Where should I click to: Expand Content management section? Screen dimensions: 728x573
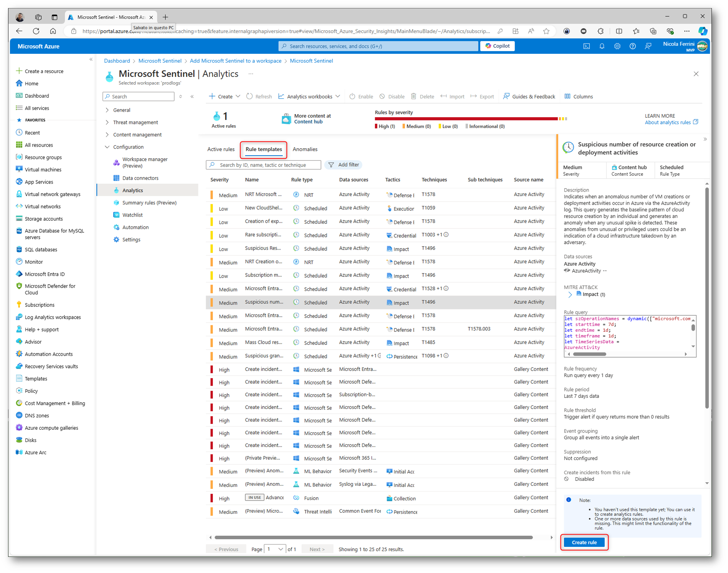pos(107,134)
